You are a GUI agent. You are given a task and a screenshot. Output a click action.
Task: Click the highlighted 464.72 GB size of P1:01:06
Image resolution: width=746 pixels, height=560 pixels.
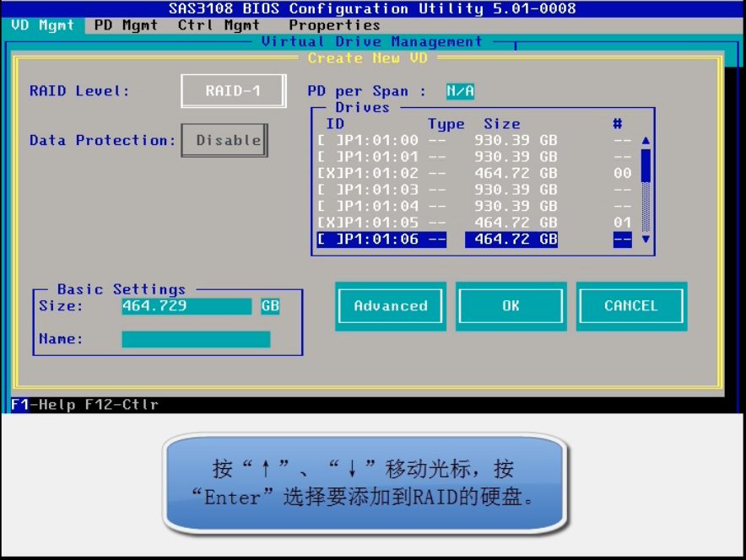(511, 240)
